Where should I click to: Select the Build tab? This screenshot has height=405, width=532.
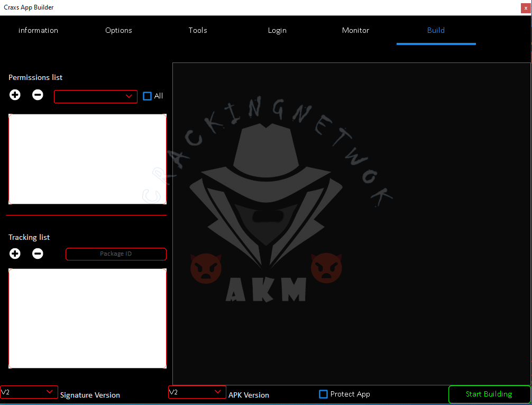click(436, 31)
